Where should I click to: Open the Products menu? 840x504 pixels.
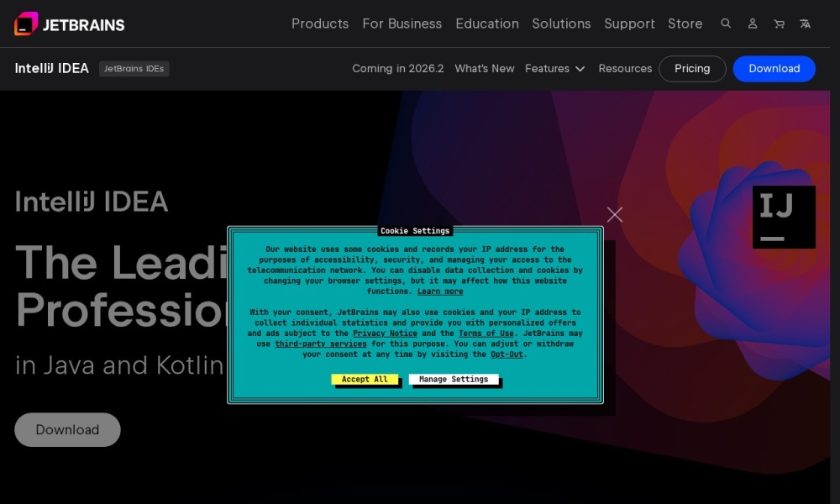click(x=320, y=24)
